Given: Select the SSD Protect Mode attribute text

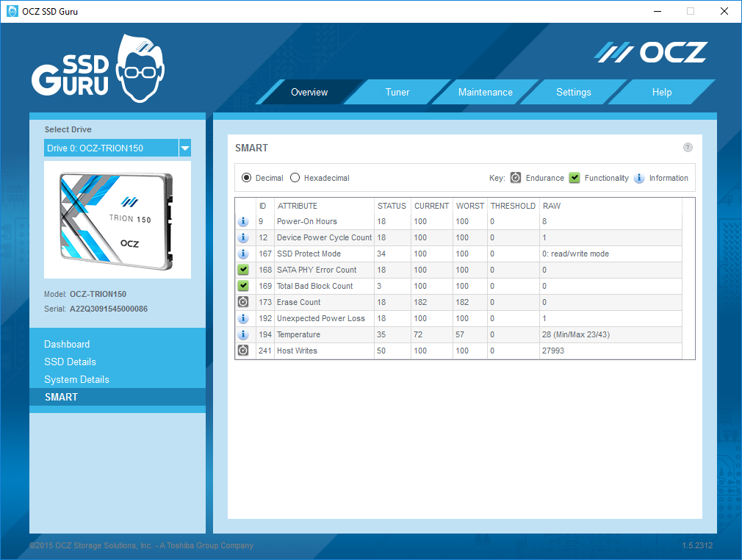Looking at the screenshot, I should click(309, 254).
